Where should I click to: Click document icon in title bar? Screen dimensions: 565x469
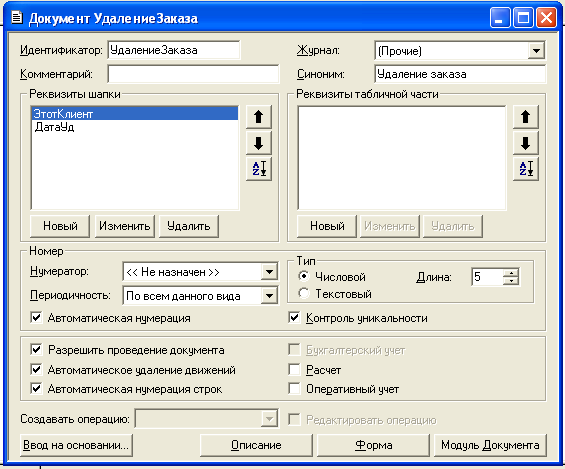click(x=17, y=17)
